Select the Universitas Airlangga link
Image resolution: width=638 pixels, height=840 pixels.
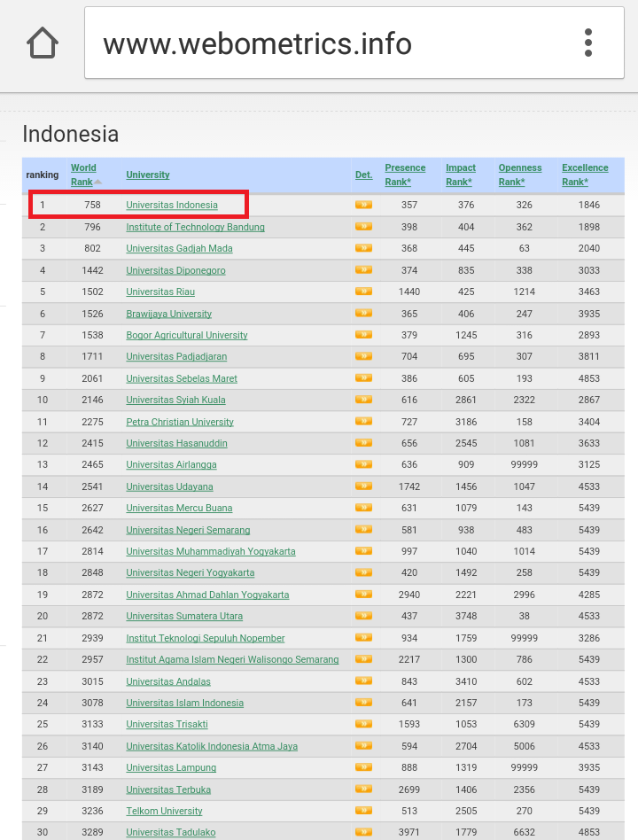[171, 464]
